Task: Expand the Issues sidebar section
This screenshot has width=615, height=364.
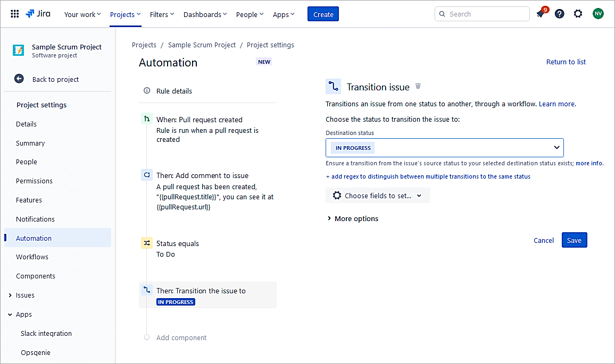Action: [x=10, y=295]
